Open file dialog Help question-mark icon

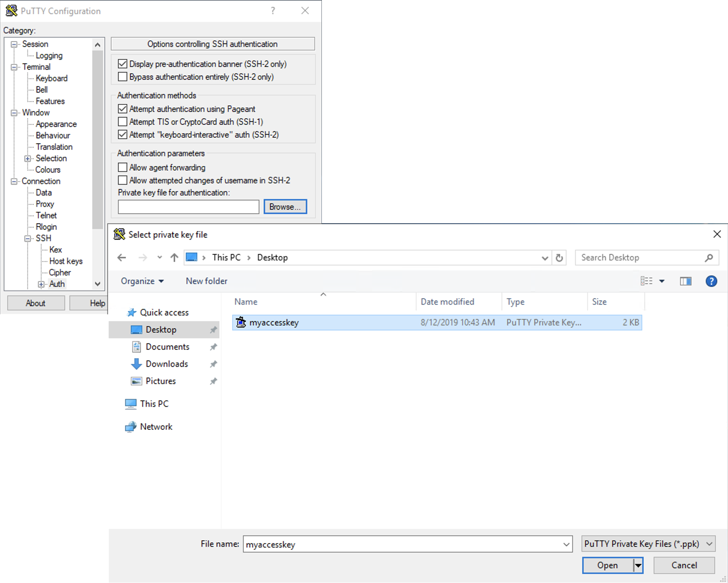click(x=711, y=281)
